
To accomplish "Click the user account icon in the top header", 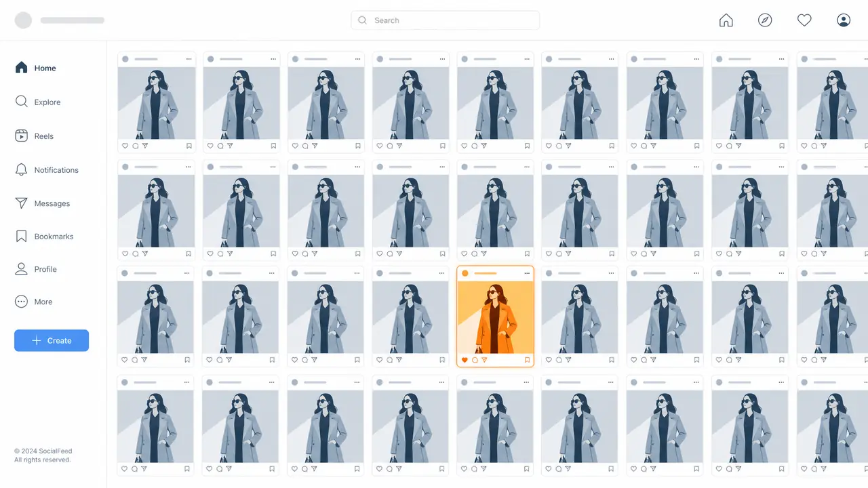I will pos(844,20).
